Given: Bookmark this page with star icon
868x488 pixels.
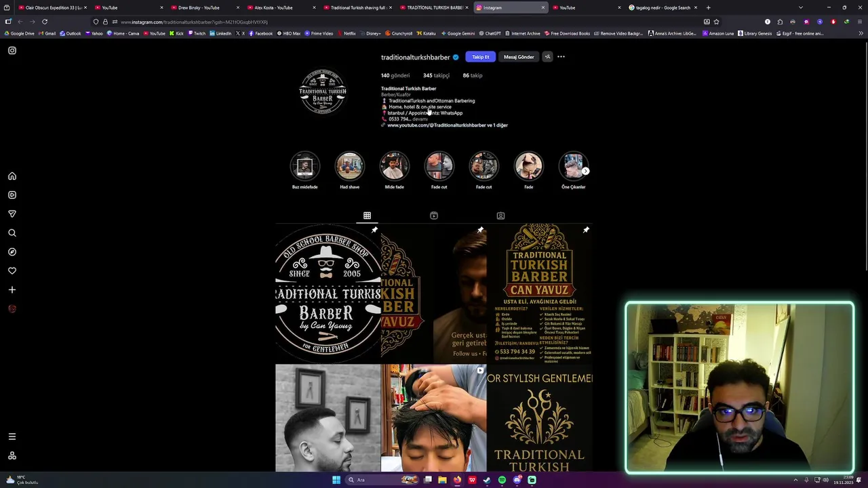Looking at the screenshot, I should 716,22.
